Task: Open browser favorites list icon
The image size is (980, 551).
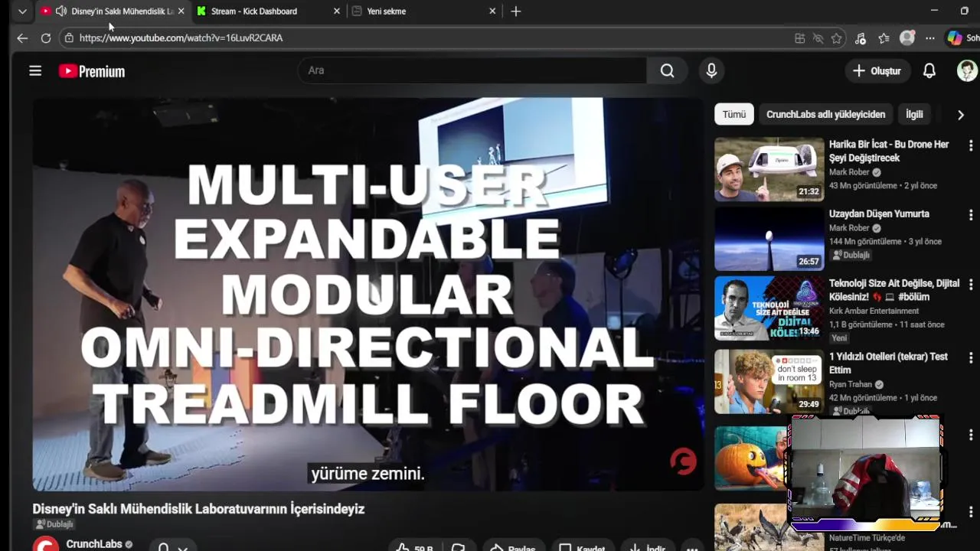Action: coord(884,38)
